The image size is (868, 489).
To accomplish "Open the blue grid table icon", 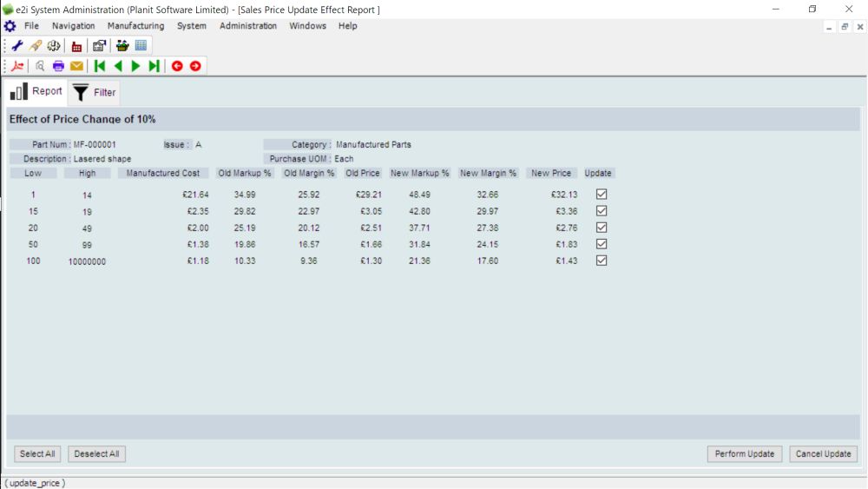I will click(x=141, y=46).
